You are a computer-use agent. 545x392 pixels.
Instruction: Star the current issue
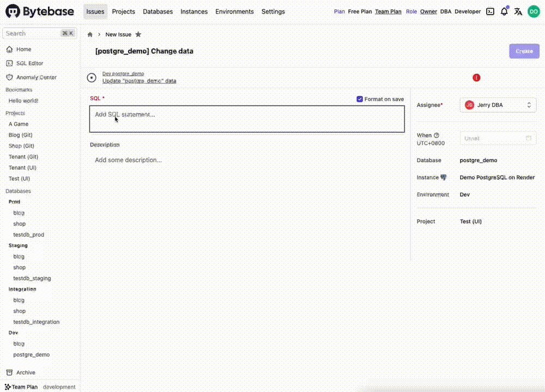[138, 34]
